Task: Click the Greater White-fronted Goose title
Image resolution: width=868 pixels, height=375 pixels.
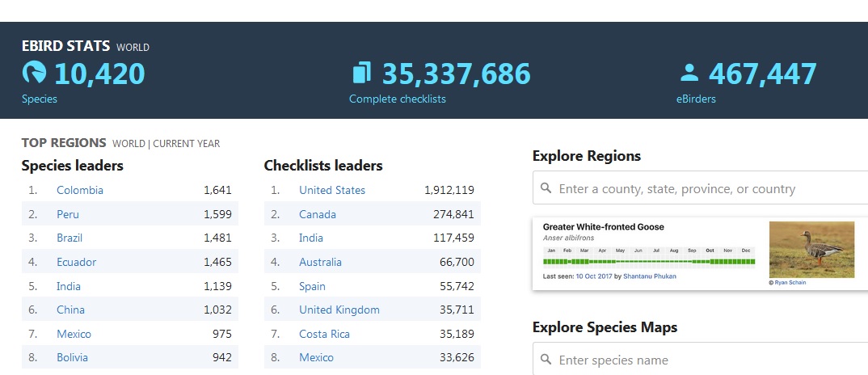Action: point(604,226)
